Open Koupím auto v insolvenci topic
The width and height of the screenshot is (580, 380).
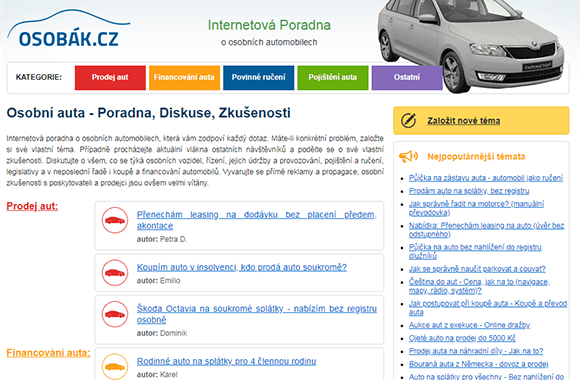[x=242, y=267]
